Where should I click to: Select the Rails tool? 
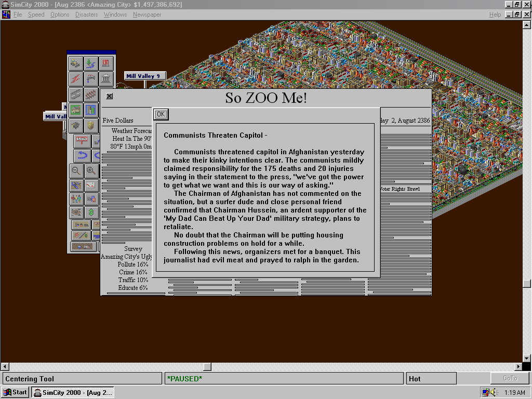(91, 95)
